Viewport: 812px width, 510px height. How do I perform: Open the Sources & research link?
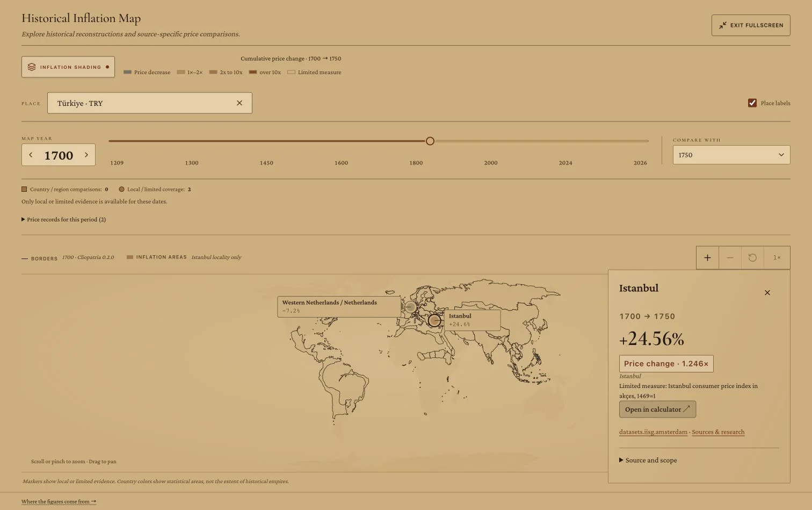pos(718,432)
